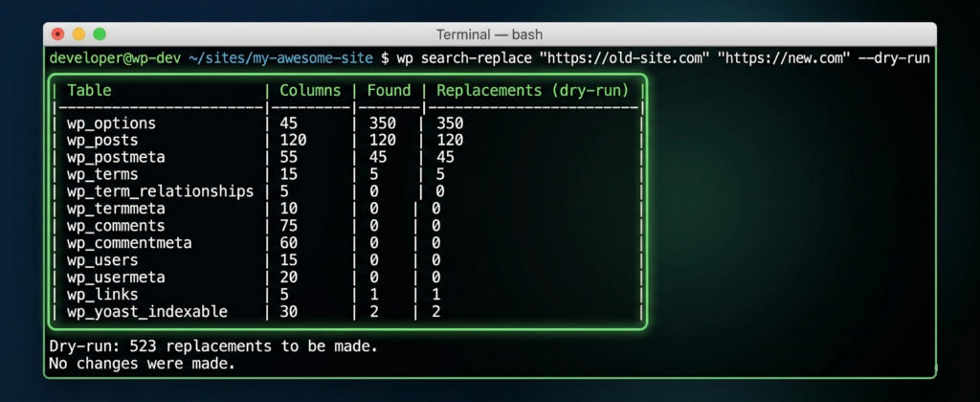Screen dimensions: 980x402
Task: Click the --dry-run flag in the command
Action: click(x=895, y=58)
